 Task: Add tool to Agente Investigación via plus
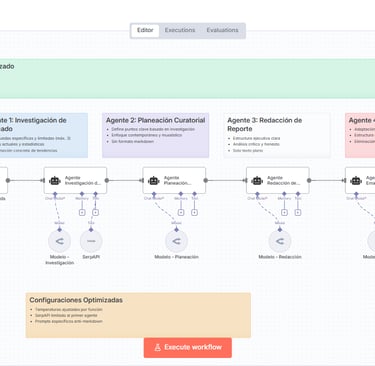[95, 212]
